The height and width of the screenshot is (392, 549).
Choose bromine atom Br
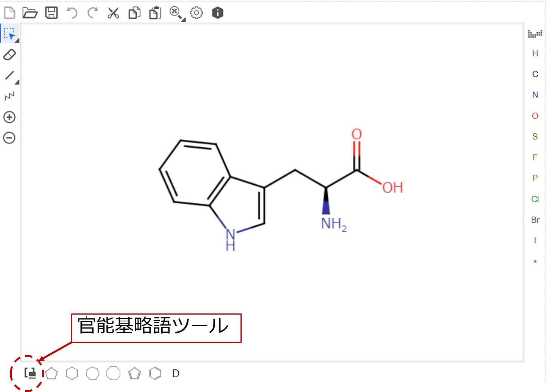coord(535,220)
